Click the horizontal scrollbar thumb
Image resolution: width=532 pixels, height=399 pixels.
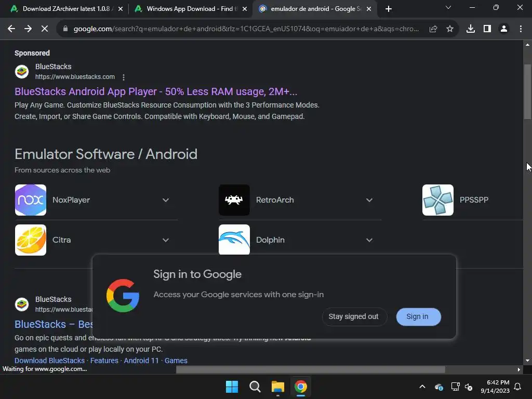[x=311, y=369]
